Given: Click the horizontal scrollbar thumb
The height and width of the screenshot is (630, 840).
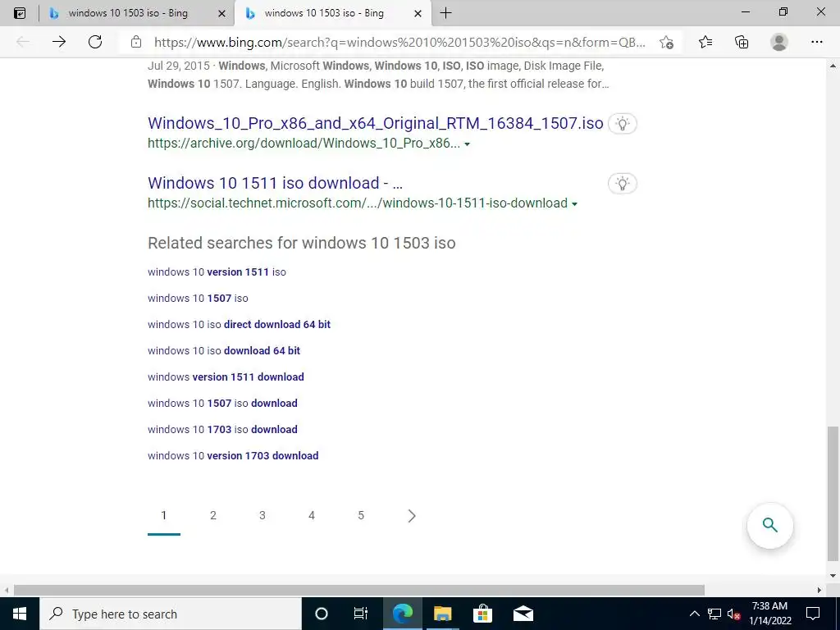Looking at the screenshot, I should coord(359,590).
